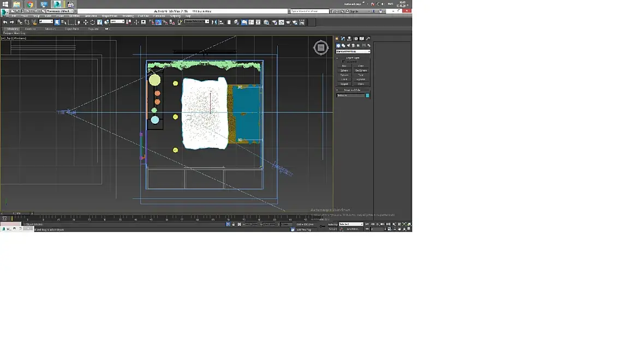The height and width of the screenshot is (362, 644).
Task: Click the Box primitive button
Action: (x=344, y=65)
